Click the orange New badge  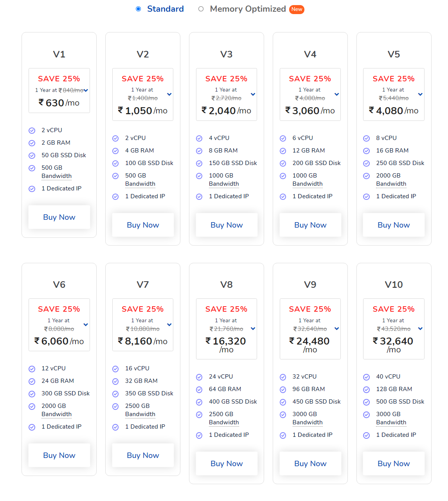tap(297, 9)
